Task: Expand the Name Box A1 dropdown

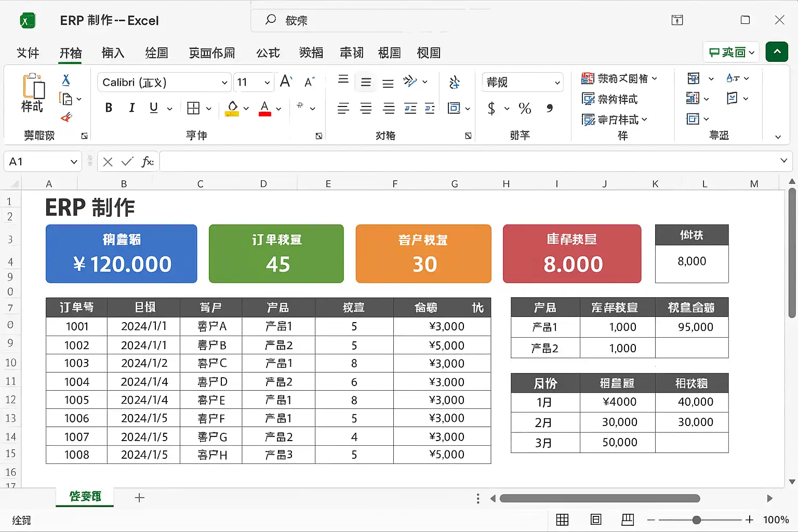Action: point(74,162)
